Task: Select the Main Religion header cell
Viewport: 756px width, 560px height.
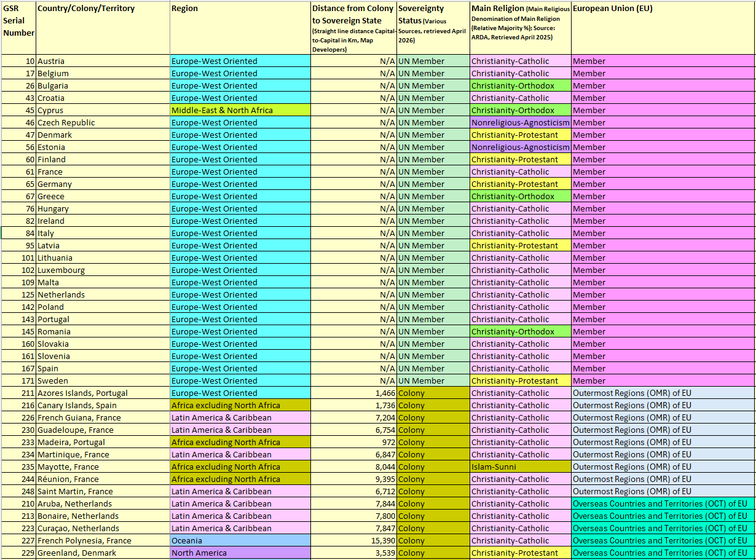Action: pos(521,28)
